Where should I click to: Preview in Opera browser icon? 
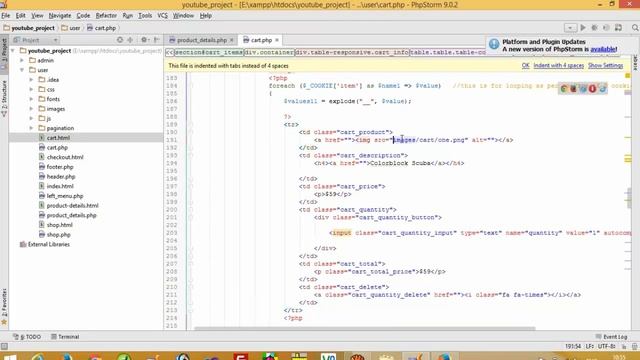coord(592,89)
